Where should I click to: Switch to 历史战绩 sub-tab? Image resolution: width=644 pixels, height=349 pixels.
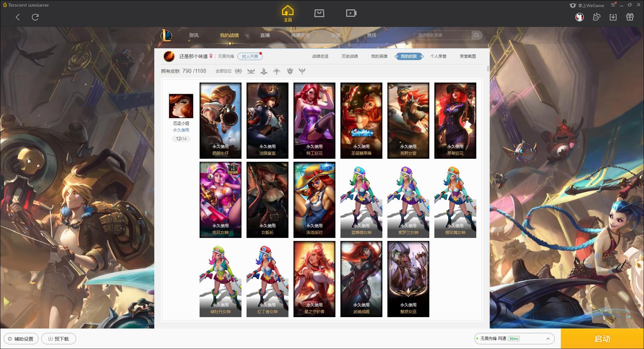350,56
